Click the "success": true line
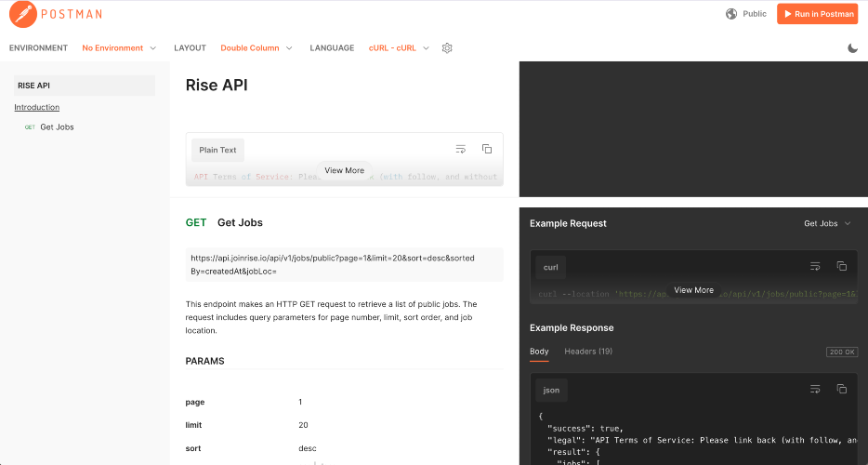This screenshot has width=868, height=465. (x=585, y=429)
